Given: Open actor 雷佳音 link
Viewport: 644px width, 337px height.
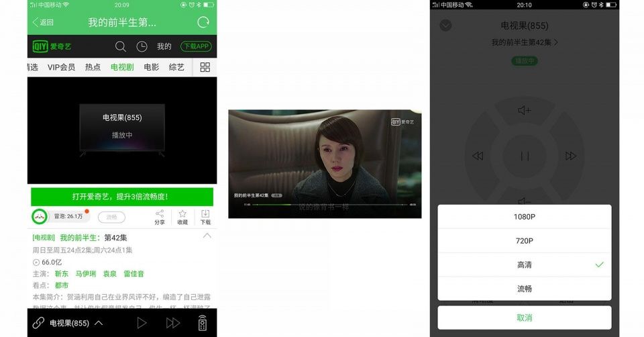Looking at the screenshot, I should pos(134,274).
